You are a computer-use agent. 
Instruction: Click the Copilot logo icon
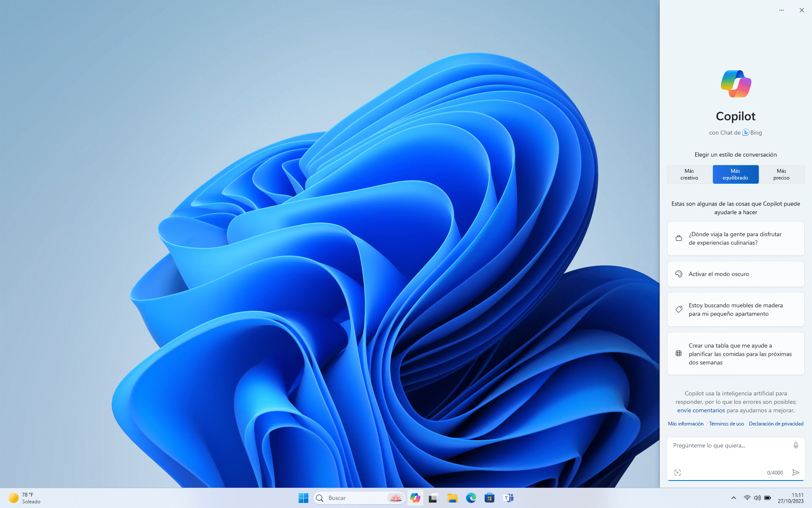click(735, 83)
